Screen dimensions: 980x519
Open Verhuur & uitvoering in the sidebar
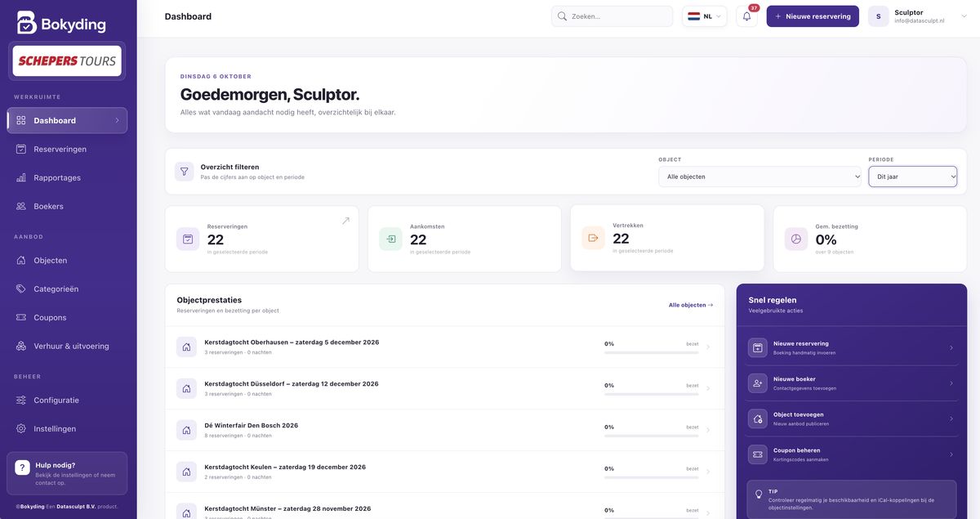point(67,346)
